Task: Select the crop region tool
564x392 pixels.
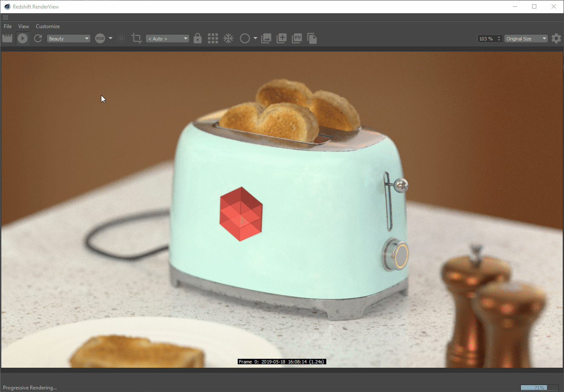Action: point(136,38)
